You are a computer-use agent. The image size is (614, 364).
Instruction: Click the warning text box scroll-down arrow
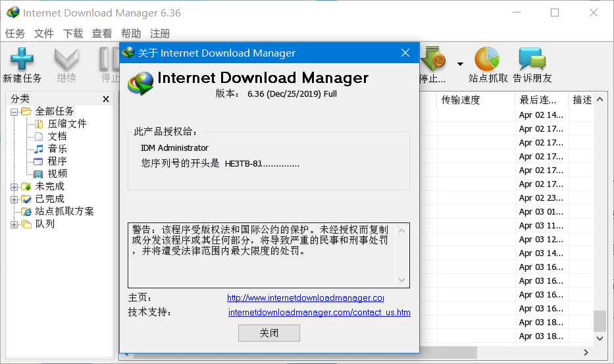click(x=401, y=280)
